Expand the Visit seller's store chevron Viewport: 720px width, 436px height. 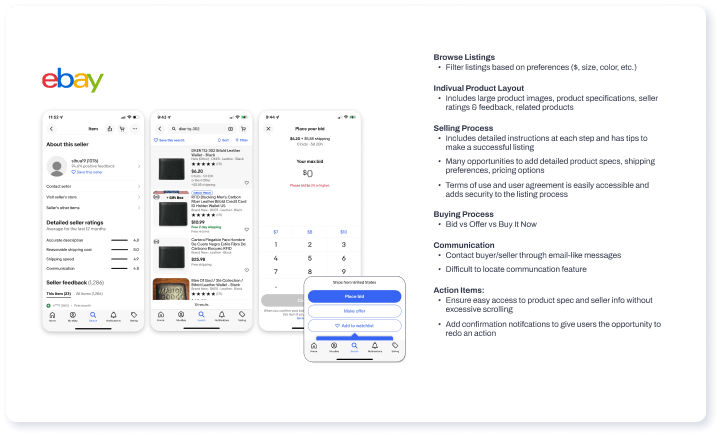coord(139,197)
